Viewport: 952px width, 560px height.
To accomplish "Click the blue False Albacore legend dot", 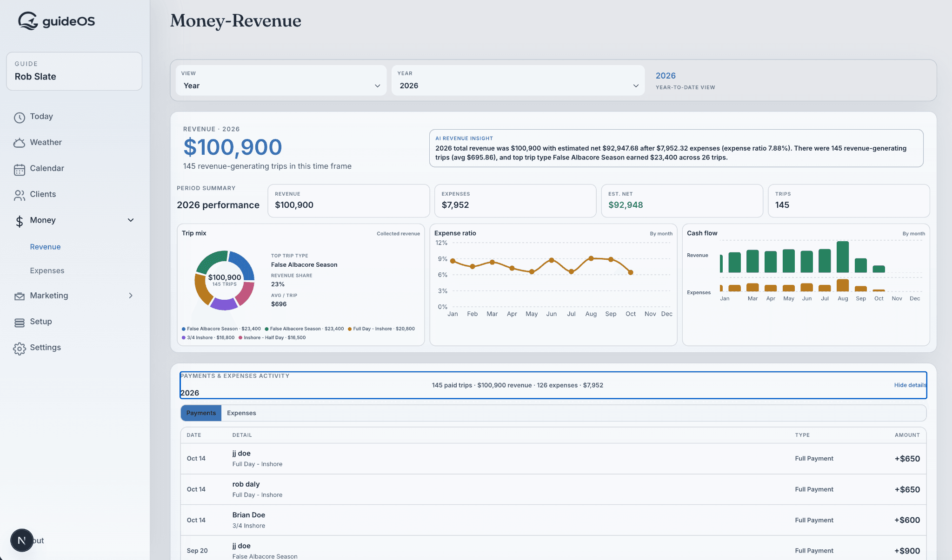I will [x=184, y=329].
